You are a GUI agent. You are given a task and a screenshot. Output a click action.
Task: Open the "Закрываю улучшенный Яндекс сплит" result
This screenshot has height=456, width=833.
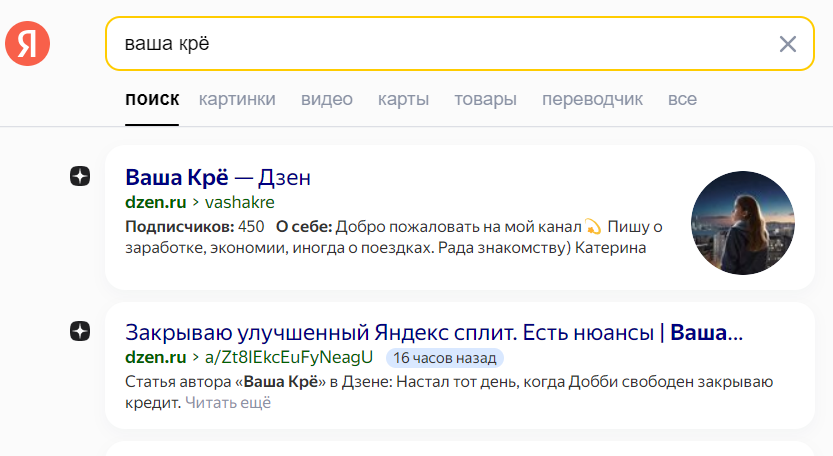pyautogui.click(x=434, y=333)
